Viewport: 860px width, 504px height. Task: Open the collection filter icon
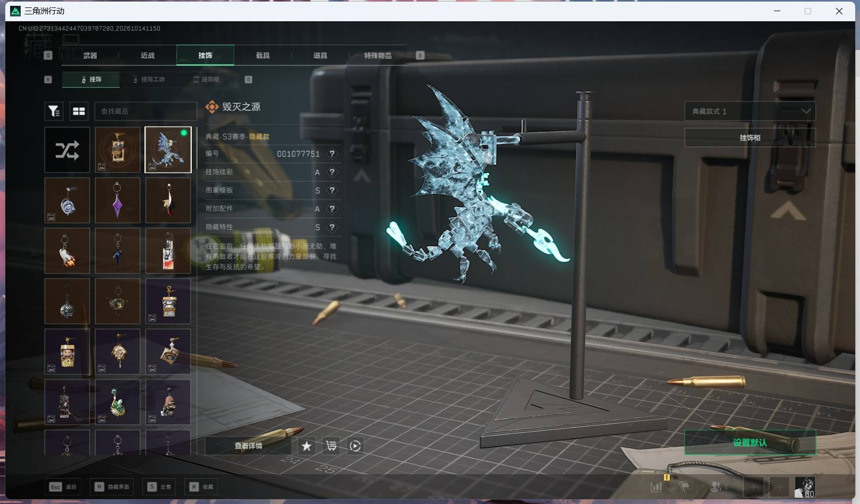click(54, 111)
